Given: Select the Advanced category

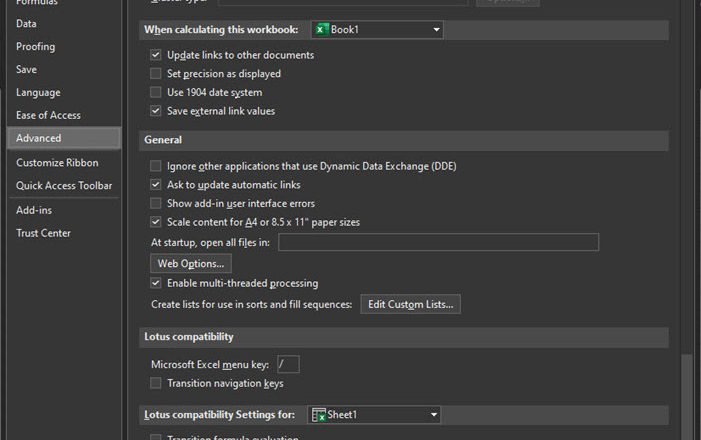Looking at the screenshot, I should point(64,138).
